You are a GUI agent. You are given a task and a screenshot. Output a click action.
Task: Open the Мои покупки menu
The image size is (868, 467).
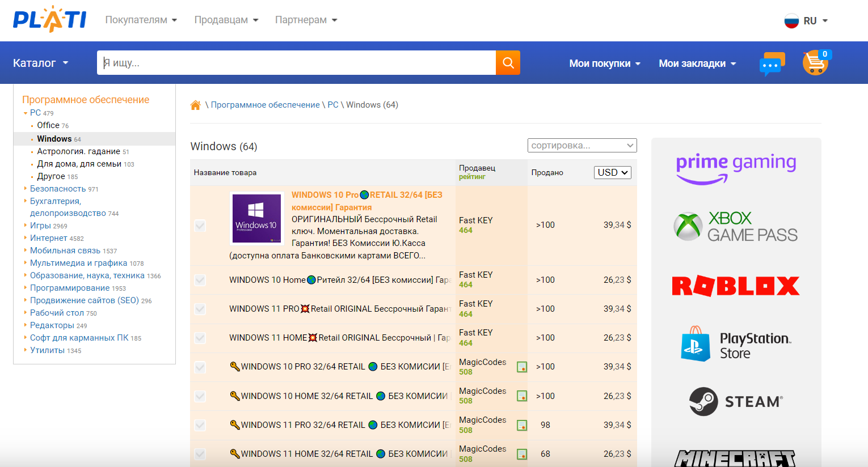pos(605,63)
